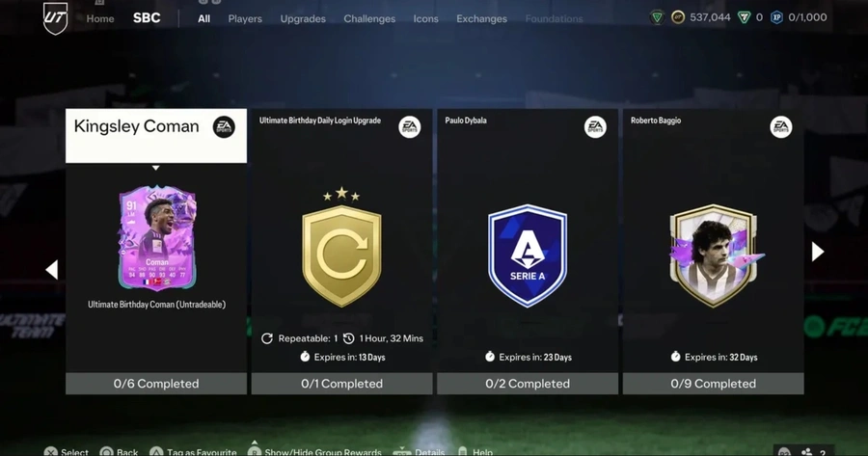The image size is (868, 456).
Task: Click the EA Sports logo on Coman card
Action: tap(224, 127)
